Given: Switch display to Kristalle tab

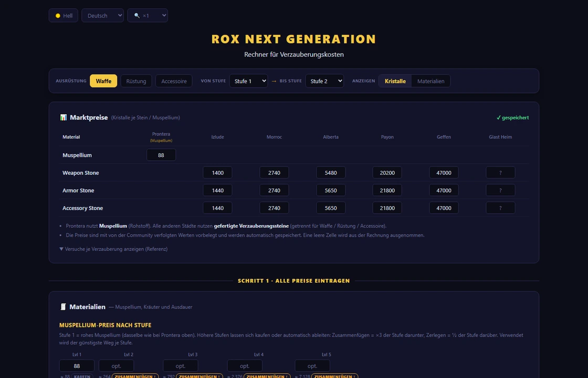Looking at the screenshot, I should pyautogui.click(x=395, y=81).
